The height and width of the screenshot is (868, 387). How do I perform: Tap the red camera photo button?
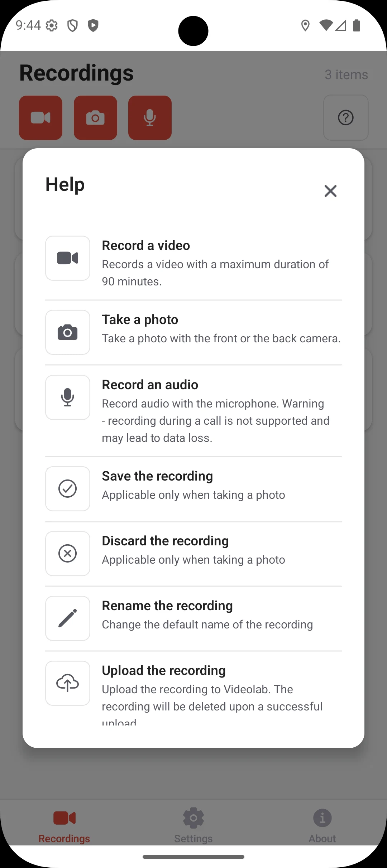[x=95, y=118]
